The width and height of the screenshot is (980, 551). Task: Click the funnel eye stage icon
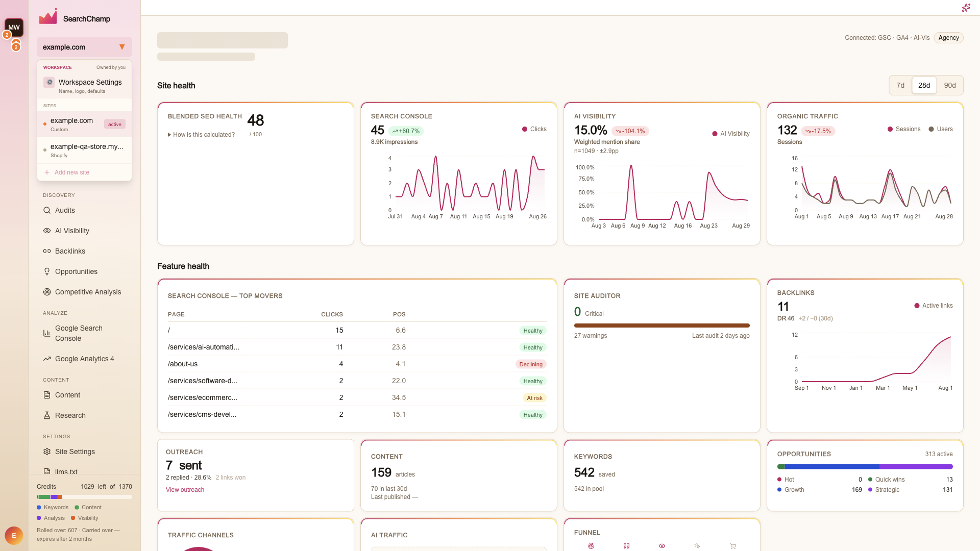click(662, 546)
